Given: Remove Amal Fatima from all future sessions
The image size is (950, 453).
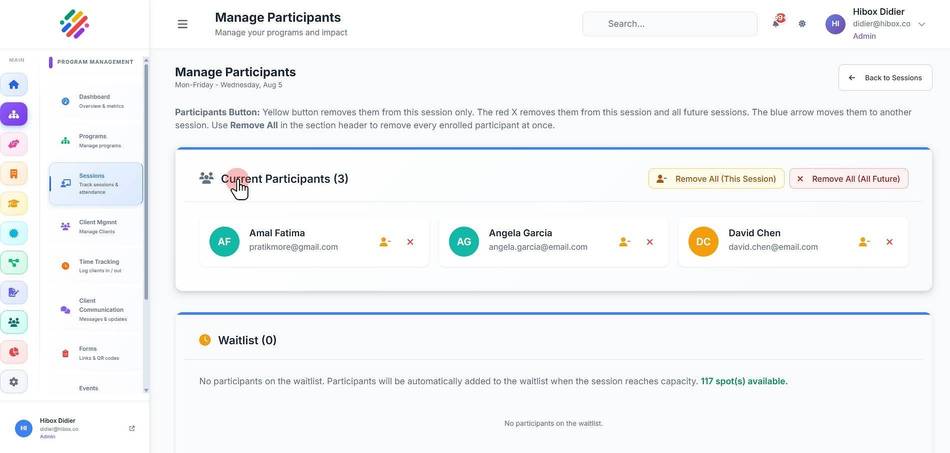Looking at the screenshot, I should pyautogui.click(x=410, y=242).
